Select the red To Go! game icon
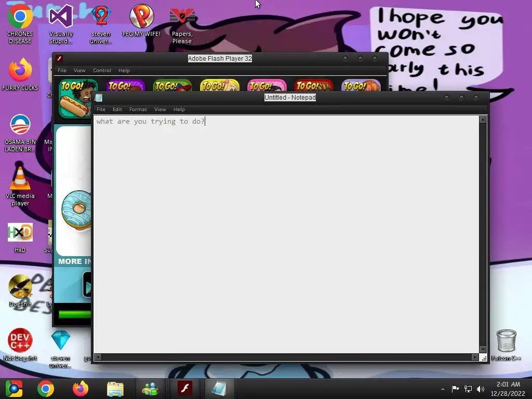 coord(314,85)
